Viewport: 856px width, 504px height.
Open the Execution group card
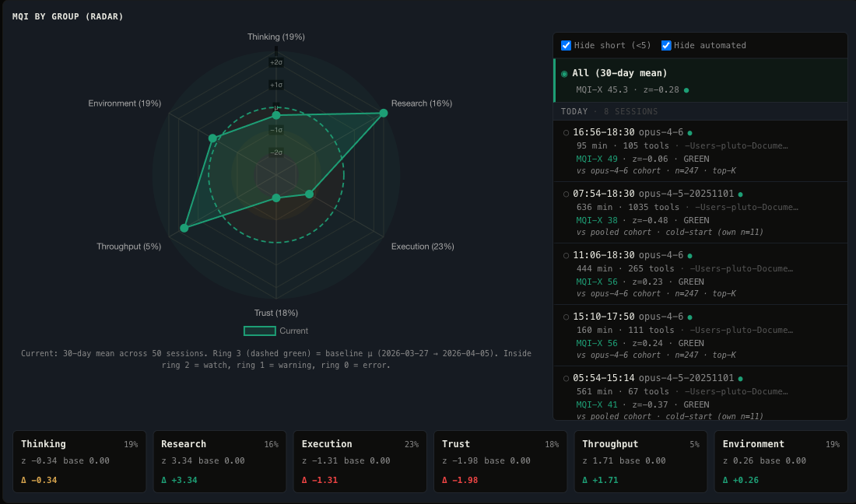pos(360,461)
